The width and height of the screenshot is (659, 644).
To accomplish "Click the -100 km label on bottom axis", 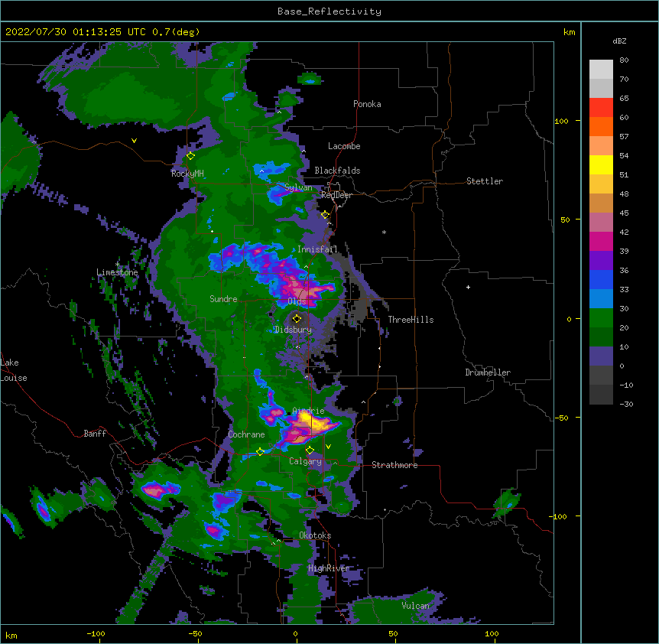I will pos(96,633).
